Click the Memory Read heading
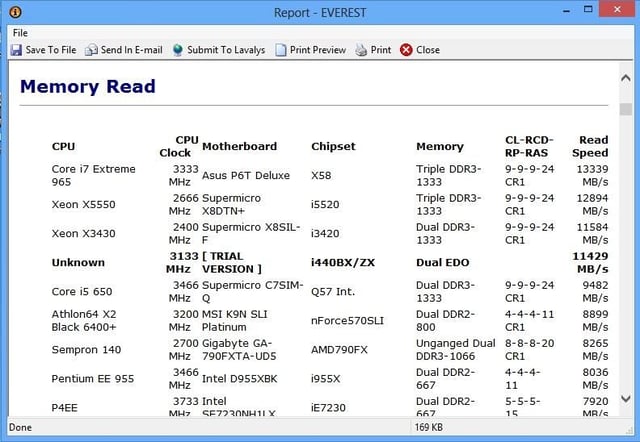Screen dimensions: 640x442 click(88, 87)
